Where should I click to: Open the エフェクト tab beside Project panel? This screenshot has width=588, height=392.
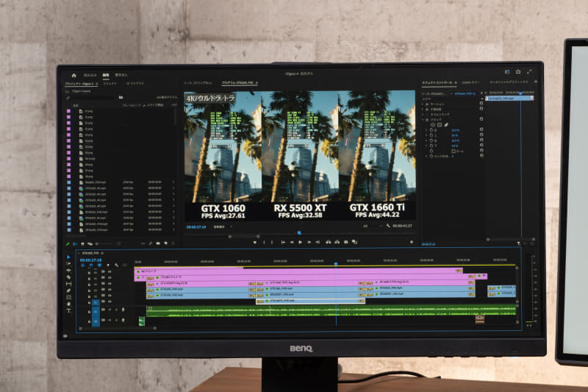pyautogui.click(x=110, y=84)
